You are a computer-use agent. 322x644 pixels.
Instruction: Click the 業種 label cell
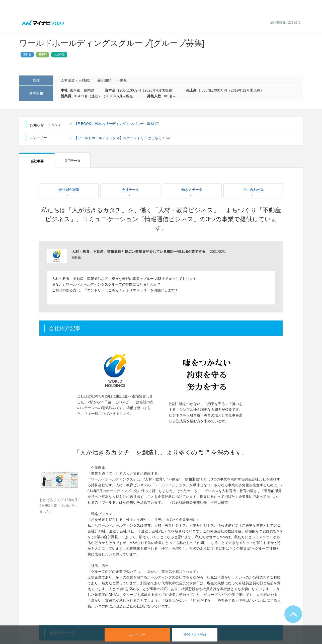click(36, 80)
